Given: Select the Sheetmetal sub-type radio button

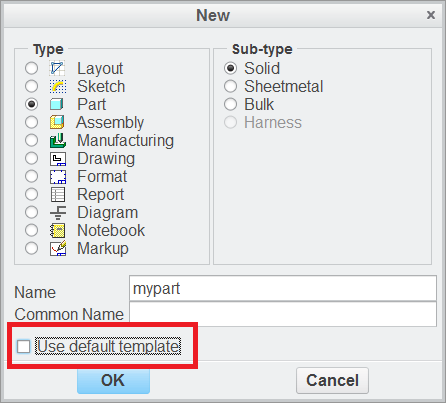Looking at the screenshot, I should (230, 86).
